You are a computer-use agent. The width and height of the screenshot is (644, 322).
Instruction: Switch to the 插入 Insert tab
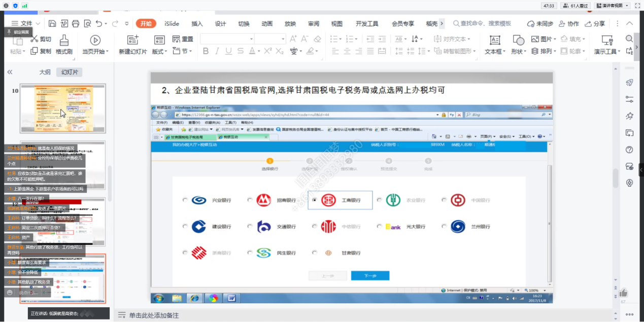pyautogui.click(x=197, y=23)
